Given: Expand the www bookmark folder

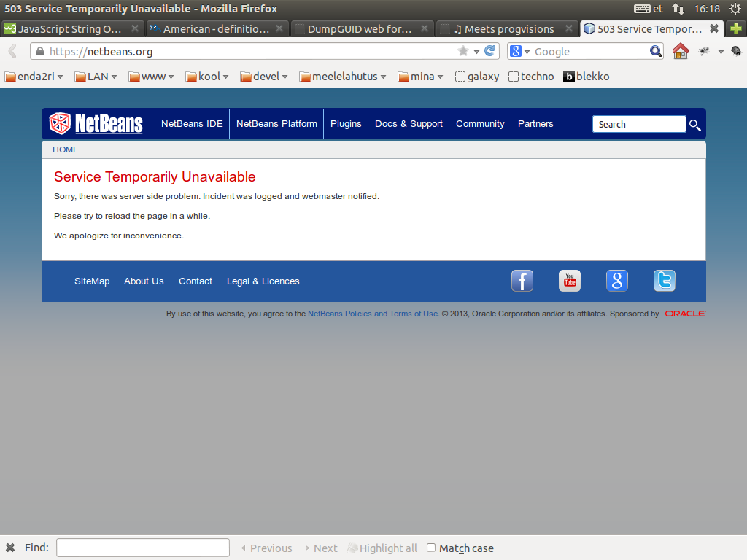Looking at the screenshot, I should tap(151, 76).
